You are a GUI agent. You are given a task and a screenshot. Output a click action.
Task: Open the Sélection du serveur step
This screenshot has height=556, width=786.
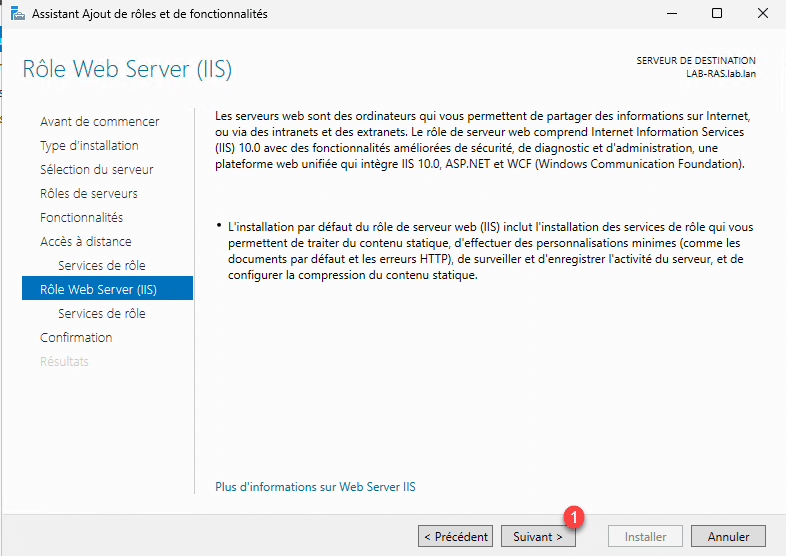(96, 169)
